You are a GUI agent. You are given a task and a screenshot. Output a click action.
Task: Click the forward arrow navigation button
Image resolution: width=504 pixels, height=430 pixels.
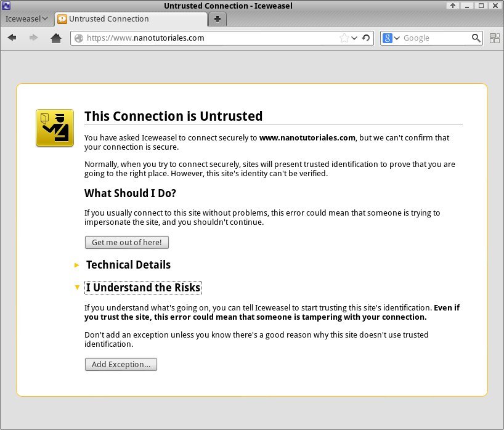coord(33,38)
